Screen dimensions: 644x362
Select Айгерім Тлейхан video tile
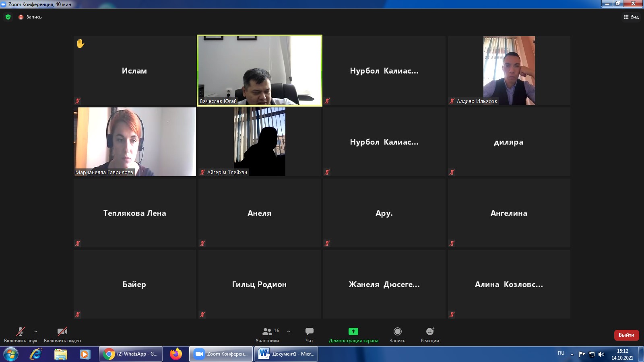pyautogui.click(x=260, y=142)
